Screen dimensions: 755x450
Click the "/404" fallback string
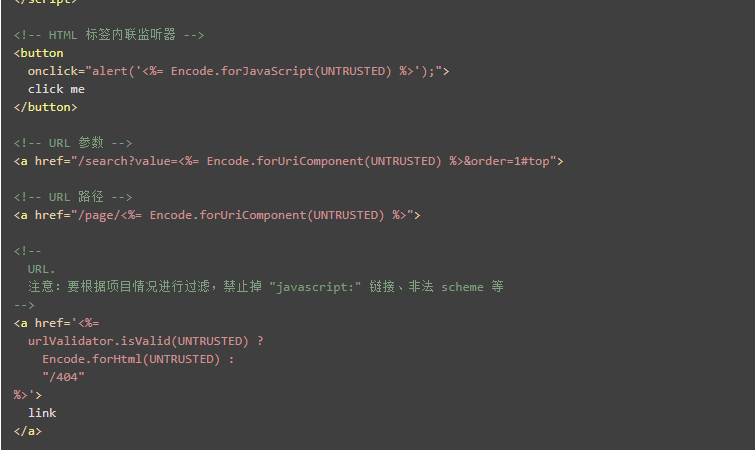[x=63, y=377]
